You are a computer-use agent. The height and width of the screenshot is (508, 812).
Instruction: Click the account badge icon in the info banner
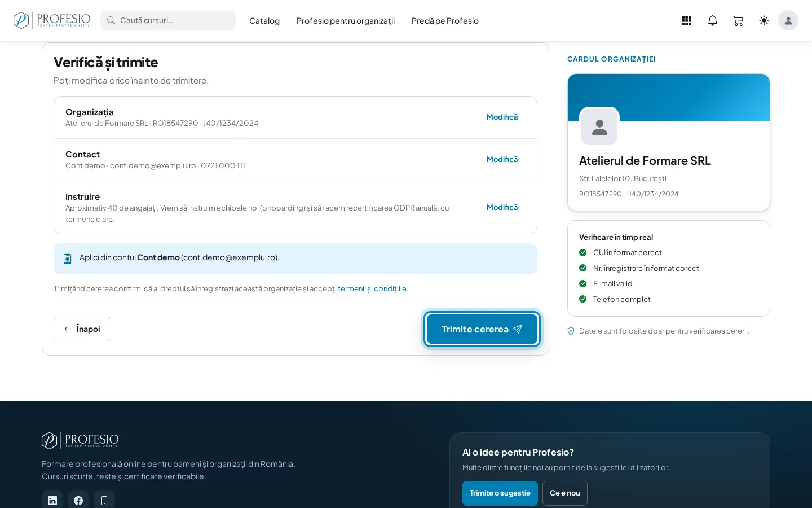pos(68,259)
